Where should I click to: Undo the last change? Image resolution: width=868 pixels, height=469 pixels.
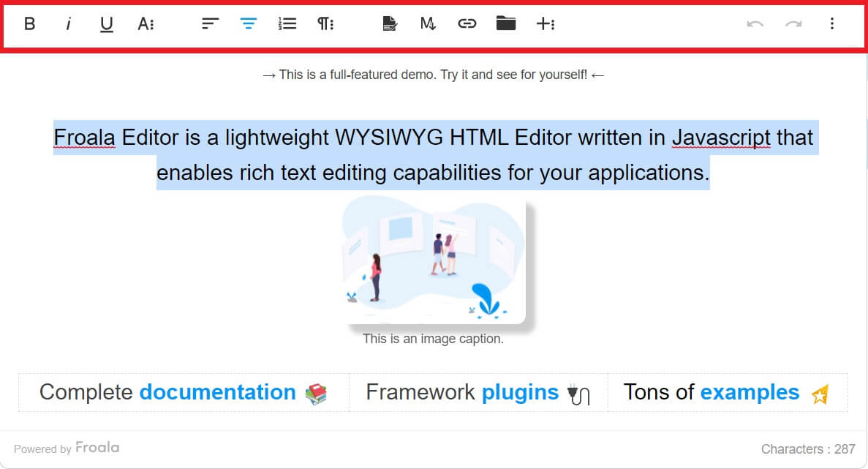click(x=755, y=24)
